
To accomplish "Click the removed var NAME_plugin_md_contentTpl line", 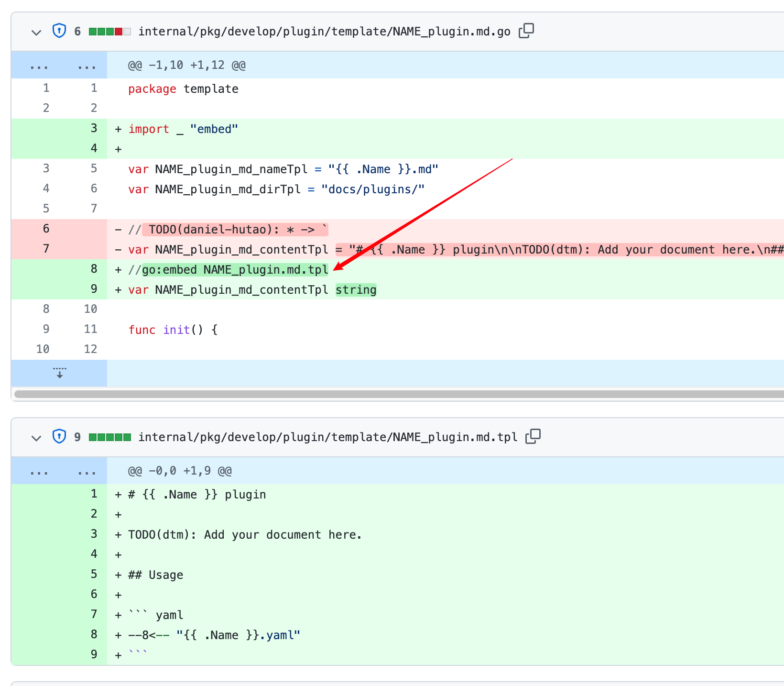I will click(x=456, y=250).
